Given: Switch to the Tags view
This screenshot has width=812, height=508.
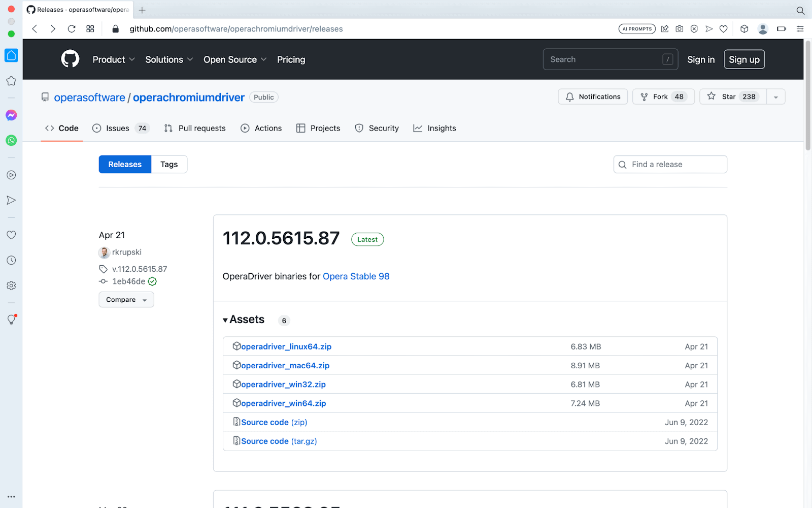Looking at the screenshot, I should 169,164.
